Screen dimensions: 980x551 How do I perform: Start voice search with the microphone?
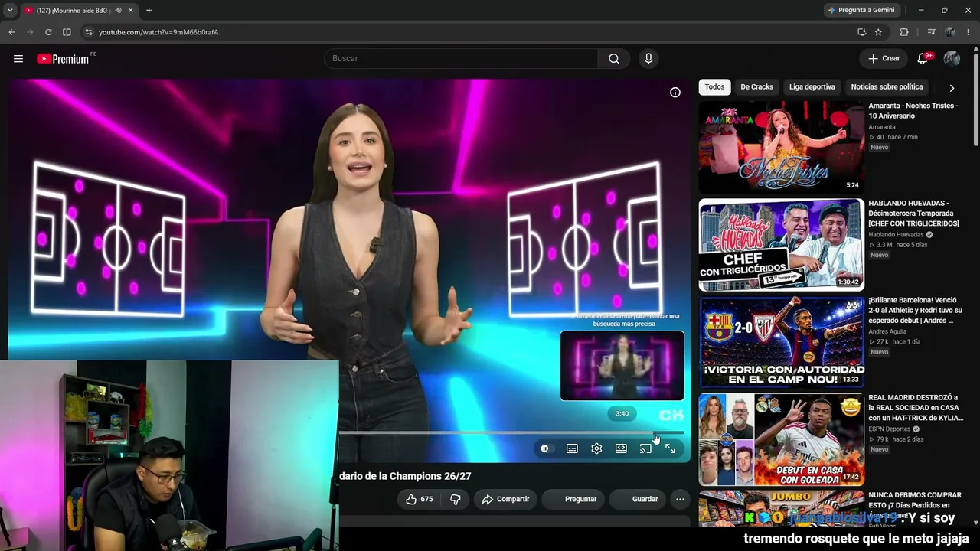pyautogui.click(x=648, y=59)
